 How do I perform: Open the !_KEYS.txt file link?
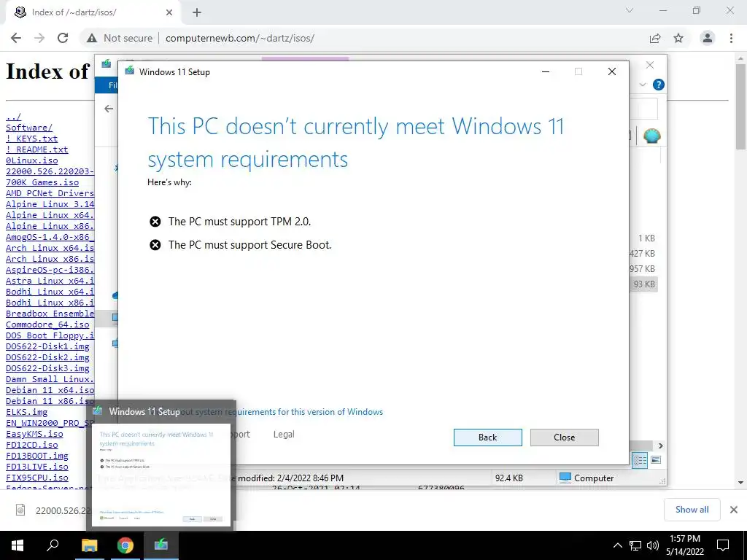[31, 139]
